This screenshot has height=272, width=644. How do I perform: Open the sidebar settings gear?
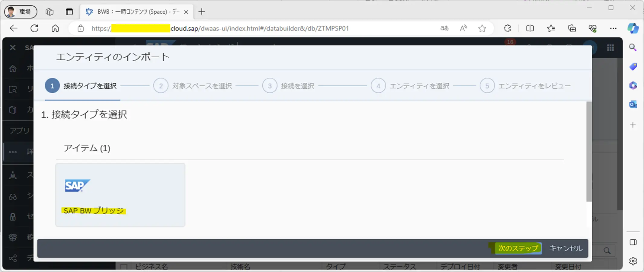(x=633, y=261)
